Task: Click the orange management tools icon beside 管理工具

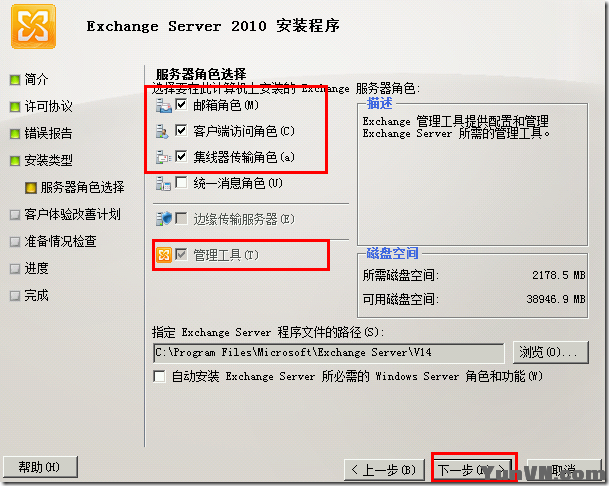Action: pos(164,255)
